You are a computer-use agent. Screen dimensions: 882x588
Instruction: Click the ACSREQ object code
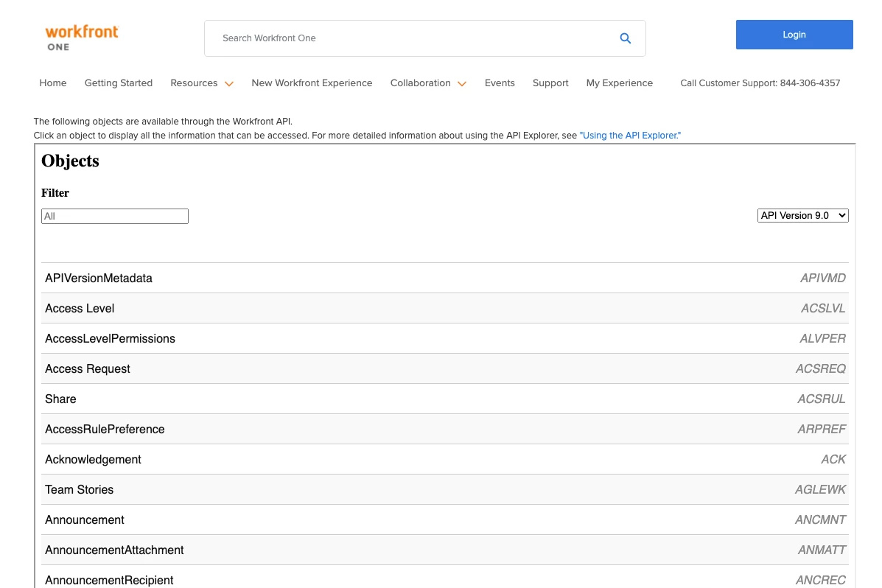coord(821,368)
